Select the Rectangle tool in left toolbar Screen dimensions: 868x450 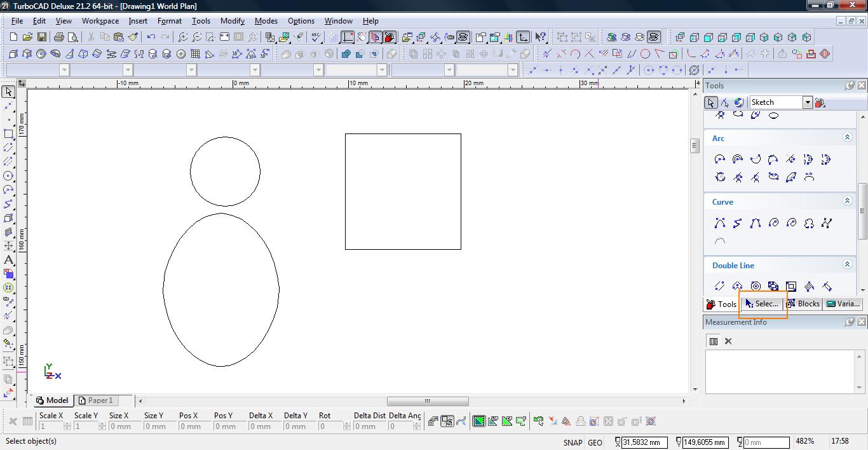[x=8, y=134]
